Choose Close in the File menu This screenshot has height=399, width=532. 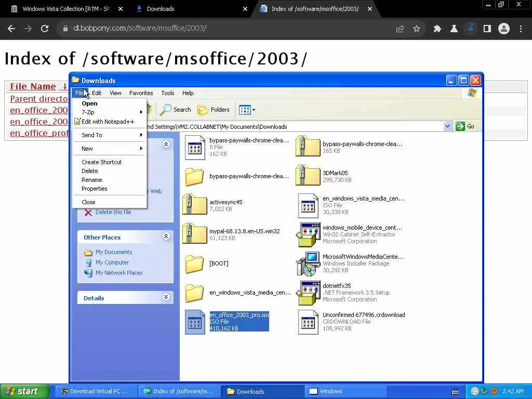[109, 202]
